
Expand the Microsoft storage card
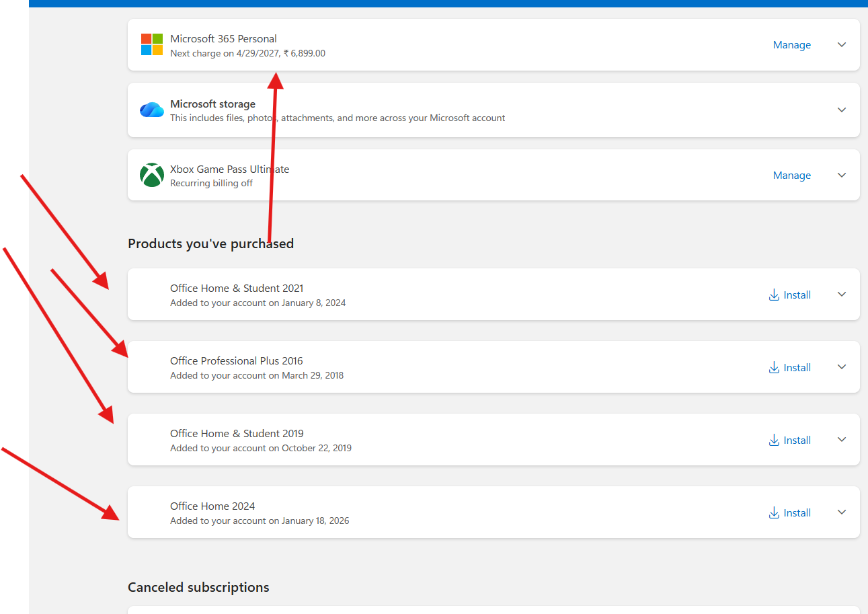point(842,110)
